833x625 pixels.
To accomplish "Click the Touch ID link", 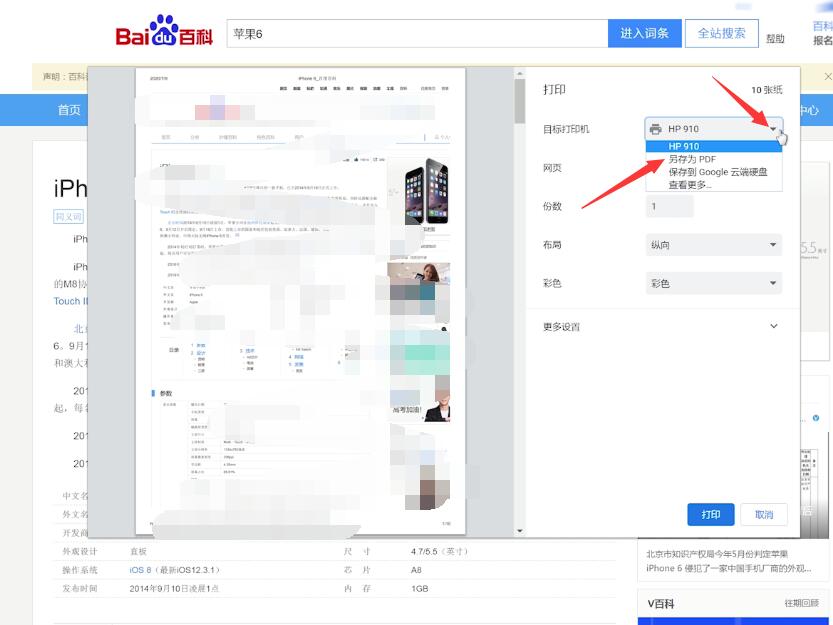I will (x=71, y=301).
